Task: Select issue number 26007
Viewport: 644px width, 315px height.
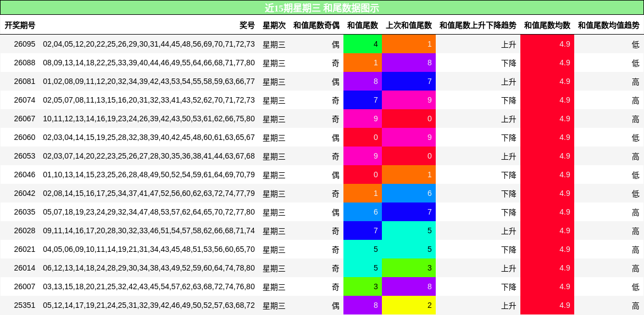Action: coord(25,286)
